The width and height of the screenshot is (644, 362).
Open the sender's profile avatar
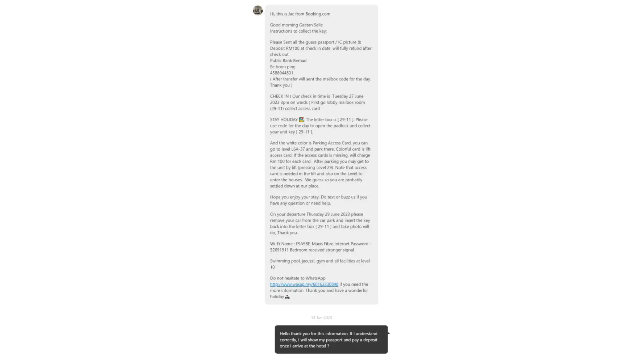click(258, 10)
